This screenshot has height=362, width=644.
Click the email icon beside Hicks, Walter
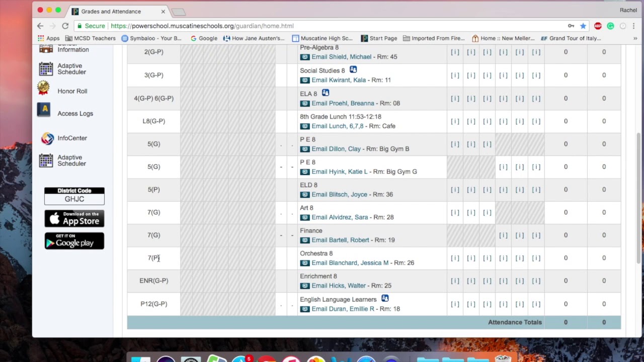[x=304, y=286]
